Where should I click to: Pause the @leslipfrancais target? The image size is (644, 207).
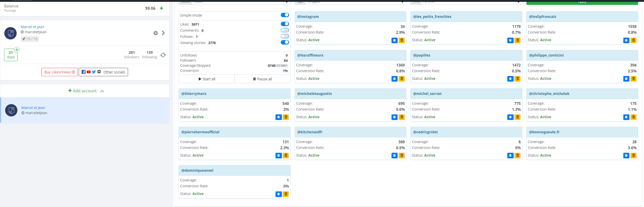click(626, 40)
